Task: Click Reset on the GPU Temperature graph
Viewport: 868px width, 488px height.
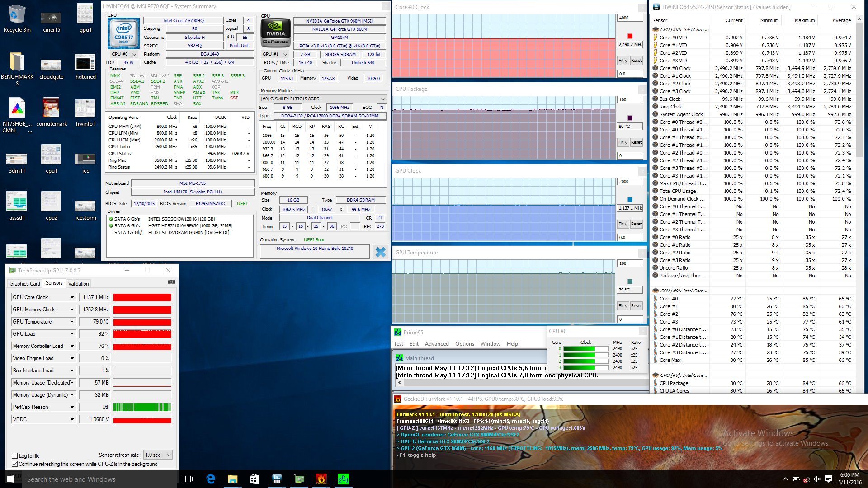Action: click(636, 306)
